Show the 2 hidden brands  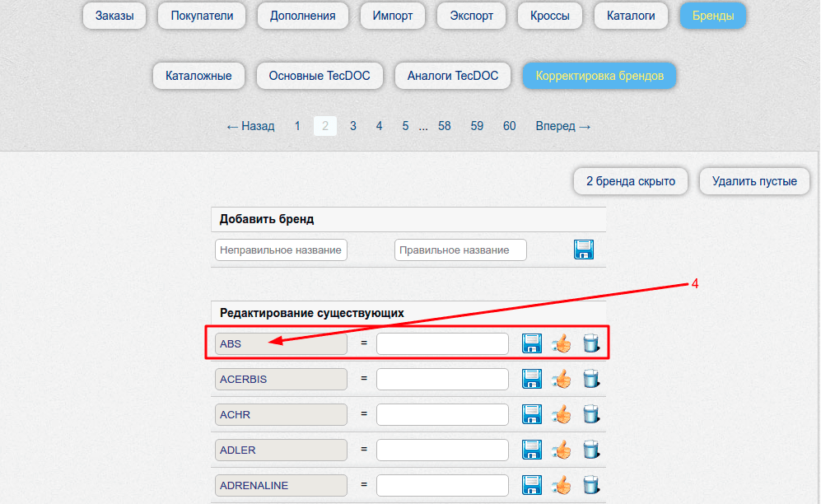631,181
